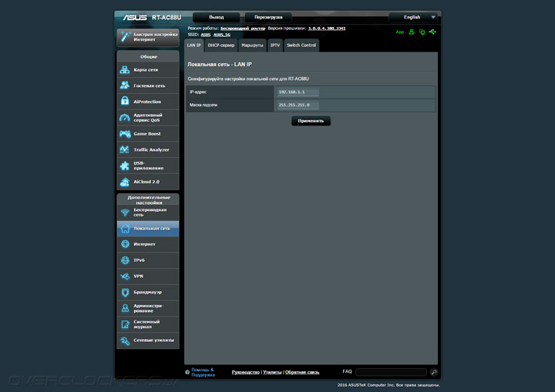Click the Wireless (Беспроводная сеть) Wi-Fi icon
The height and width of the screenshot is (392, 555).
click(125, 213)
